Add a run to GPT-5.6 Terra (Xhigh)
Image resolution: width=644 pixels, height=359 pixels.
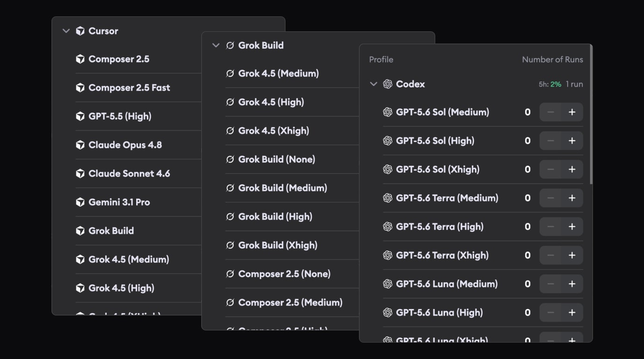pos(572,255)
